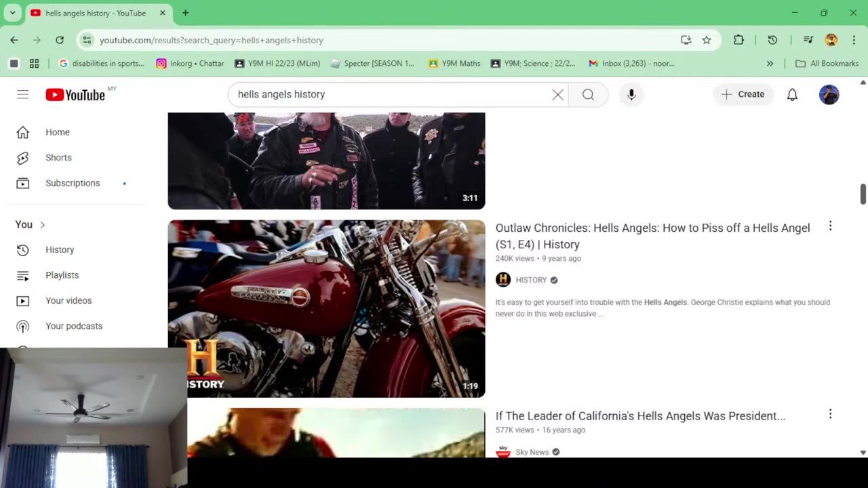Expand the You section chevron
This screenshot has height=488, width=868.
pyautogui.click(x=42, y=224)
